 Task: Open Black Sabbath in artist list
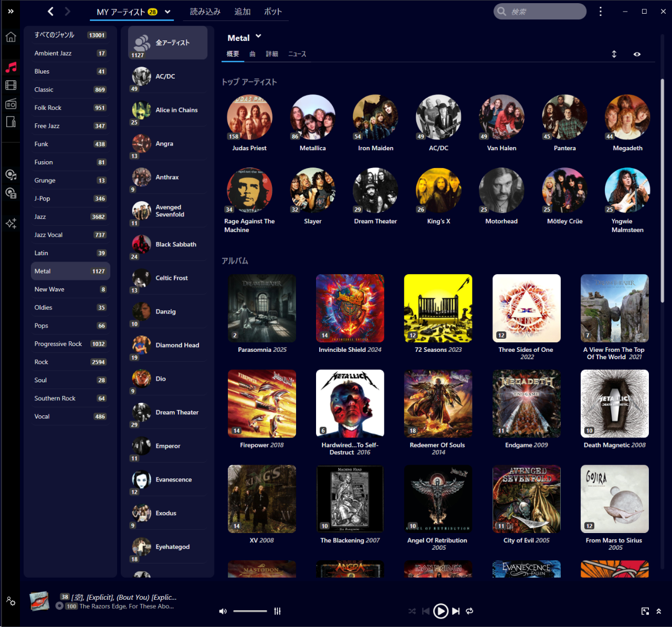(168, 244)
